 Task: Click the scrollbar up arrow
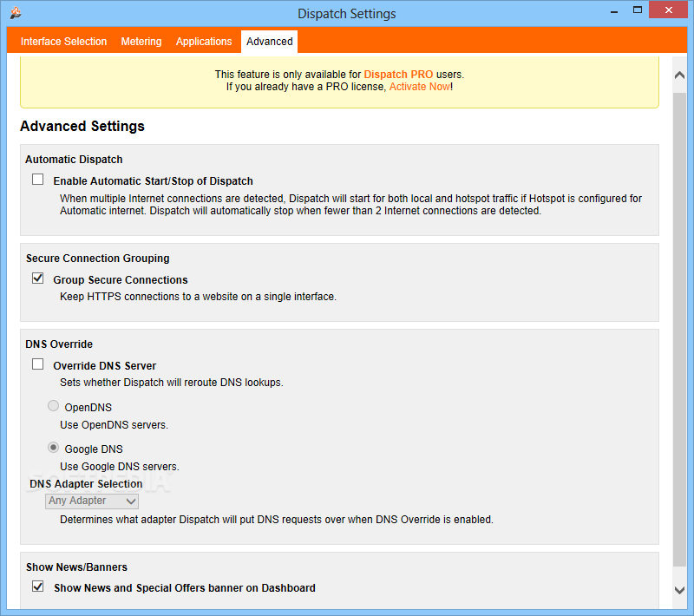pyautogui.click(x=679, y=75)
